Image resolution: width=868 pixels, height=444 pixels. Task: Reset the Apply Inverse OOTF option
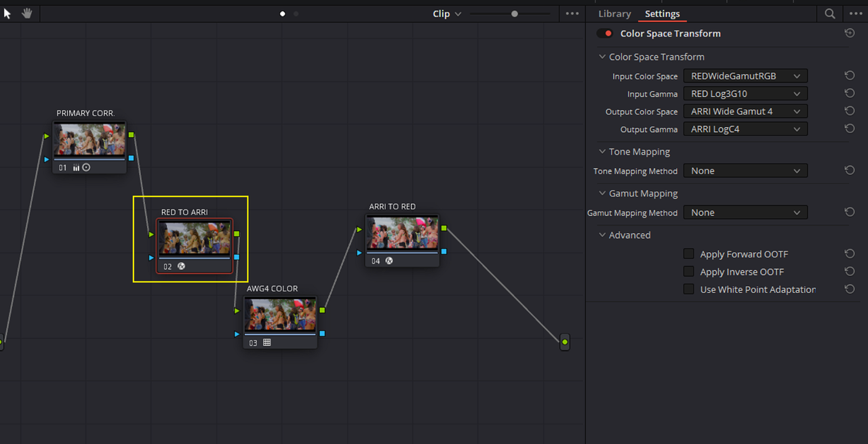(x=849, y=272)
